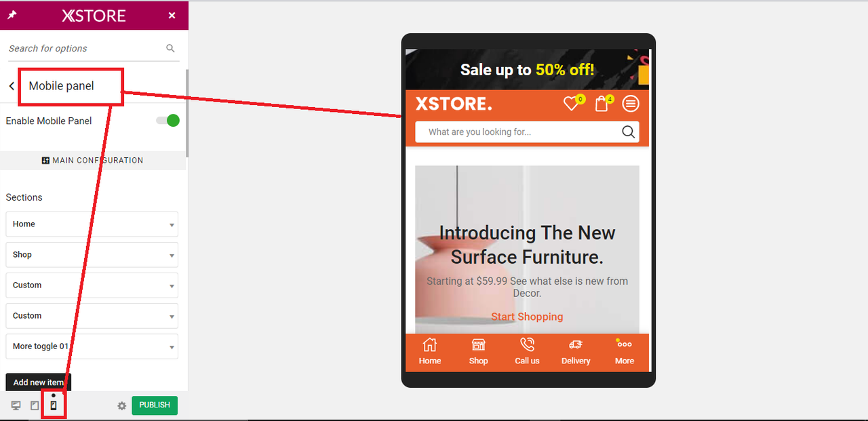The width and height of the screenshot is (868, 421).
Task: Open shopping bag cart icon
Action: [x=601, y=104]
